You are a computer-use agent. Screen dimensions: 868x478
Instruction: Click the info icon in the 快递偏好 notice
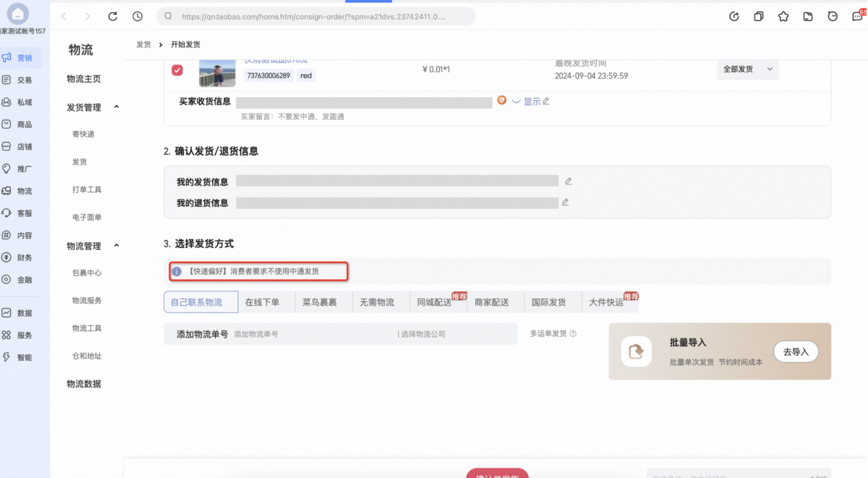pos(177,272)
